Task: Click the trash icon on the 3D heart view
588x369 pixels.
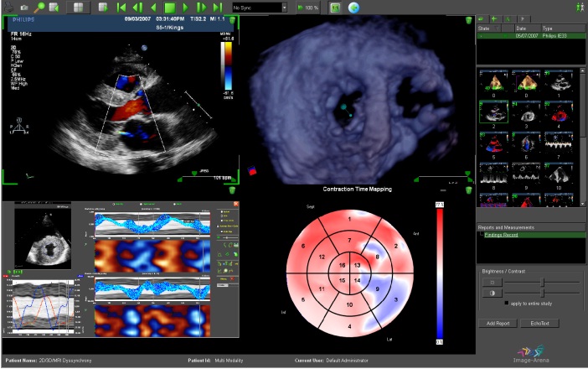Action: click(469, 20)
